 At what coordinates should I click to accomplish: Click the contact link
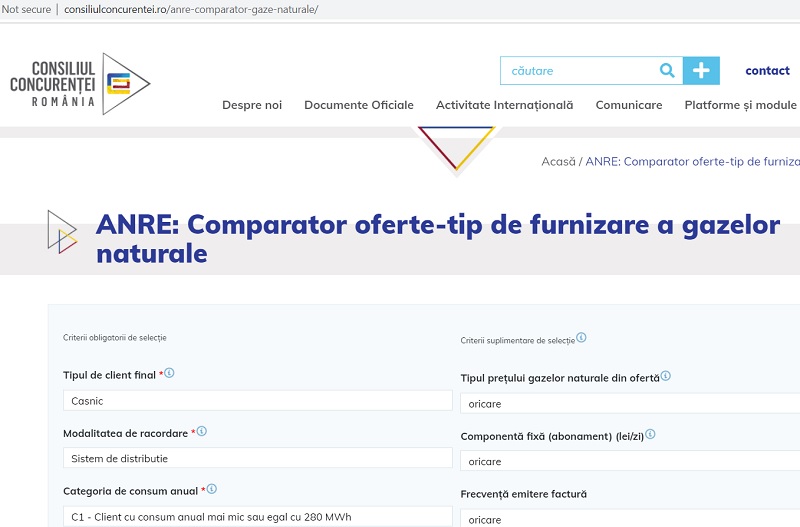click(x=767, y=70)
